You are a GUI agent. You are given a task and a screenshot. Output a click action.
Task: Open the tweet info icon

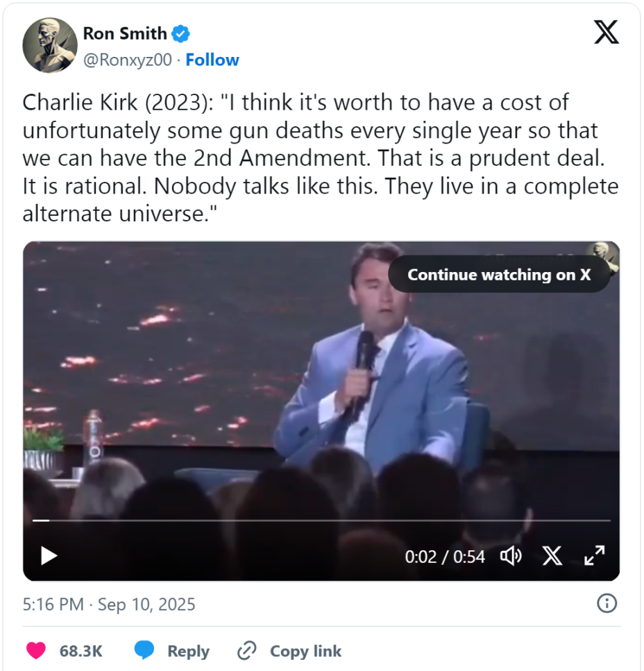pos(607,603)
